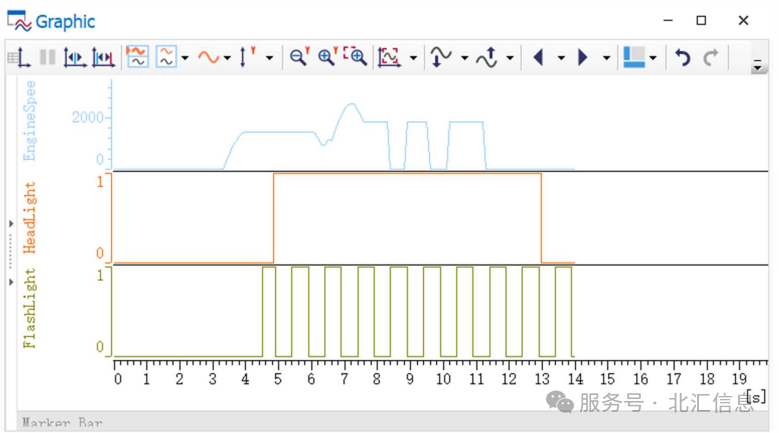Toggle the legend table with axes icon
This screenshot has width=779, height=433.
point(19,57)
